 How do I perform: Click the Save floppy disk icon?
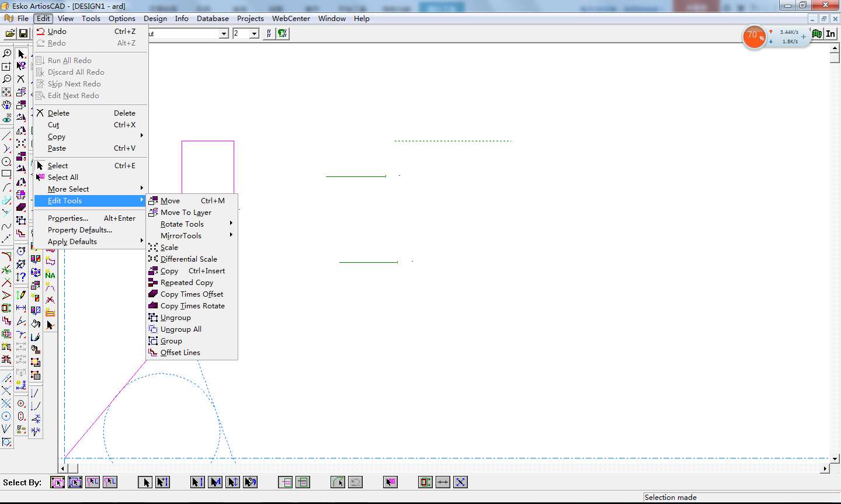click(x=23, y=34)
